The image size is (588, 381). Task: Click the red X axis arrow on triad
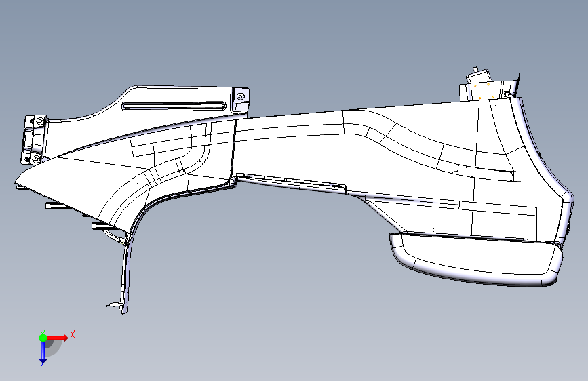click(58, 338)
